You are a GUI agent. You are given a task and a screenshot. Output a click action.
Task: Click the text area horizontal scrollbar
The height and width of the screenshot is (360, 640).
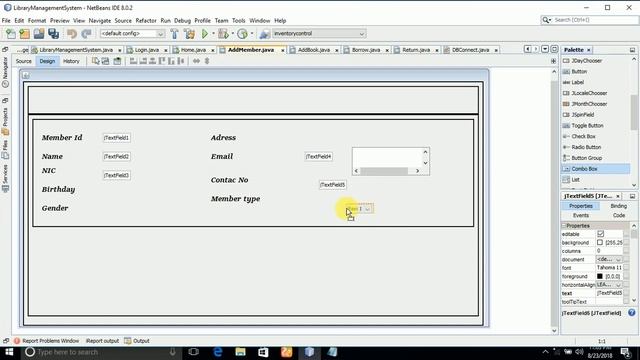pos(387,171)
